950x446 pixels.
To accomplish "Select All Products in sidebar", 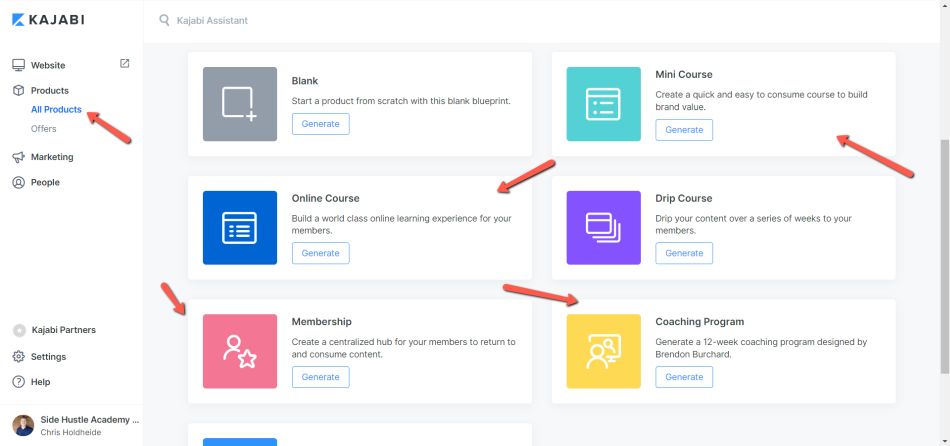I will (x=56, y=110).
